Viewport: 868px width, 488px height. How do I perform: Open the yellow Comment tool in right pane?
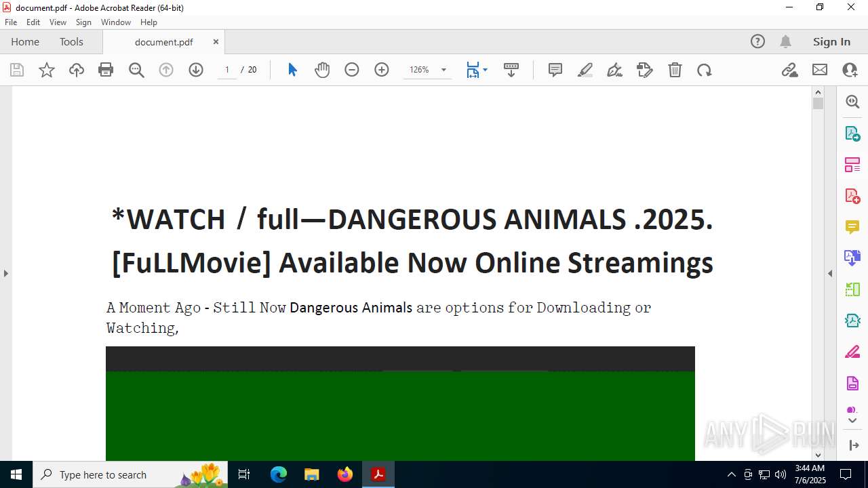852,227
